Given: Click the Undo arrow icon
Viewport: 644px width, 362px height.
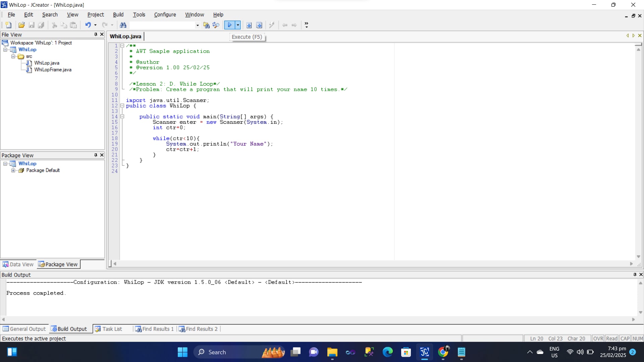Looking at the screenshot, I should 88,25.
